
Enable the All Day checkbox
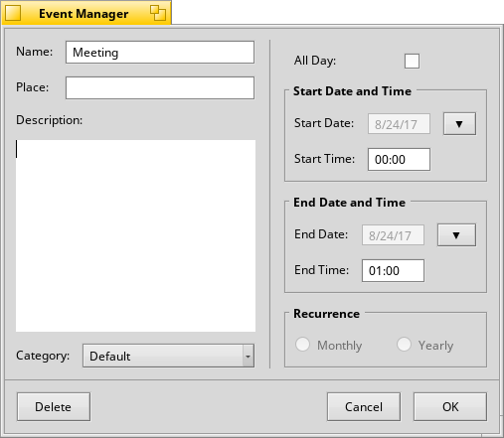412,61
